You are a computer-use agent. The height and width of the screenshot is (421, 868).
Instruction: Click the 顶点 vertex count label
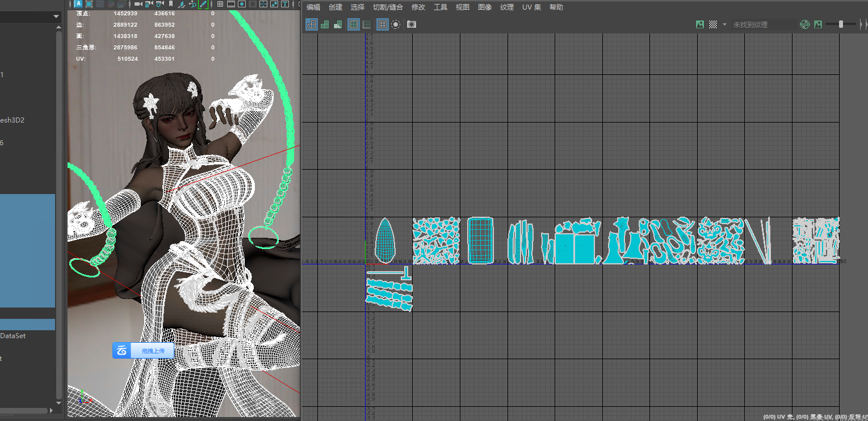[83, 13]
